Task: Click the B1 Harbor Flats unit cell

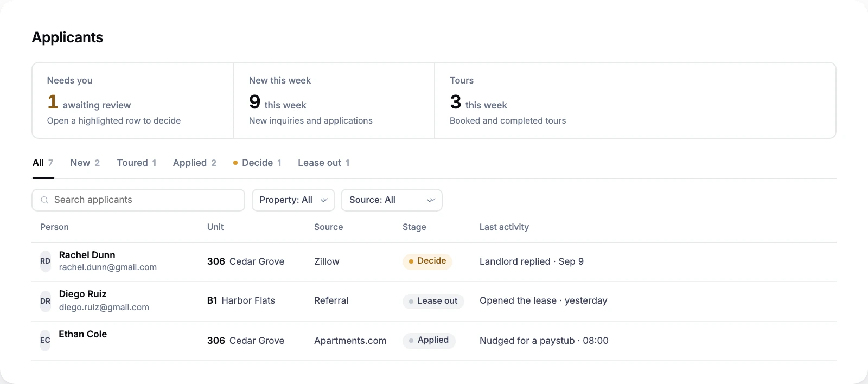Action: [241, 300]
